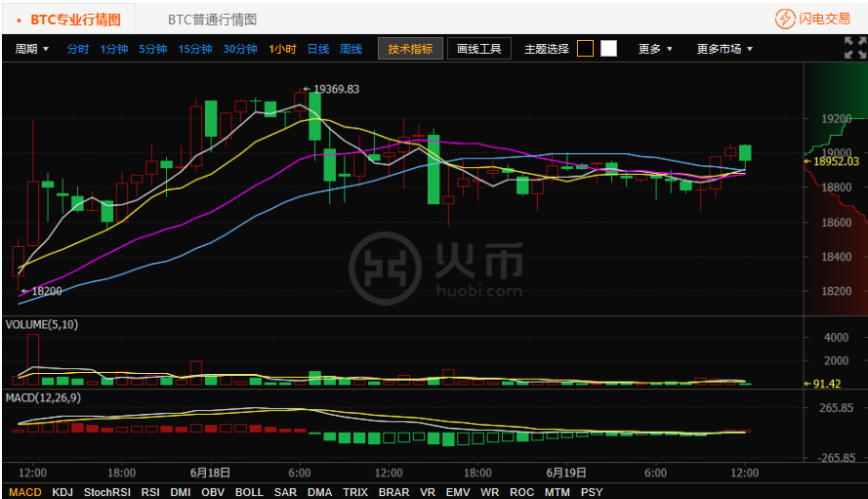Select the 日线 timeframe
The image size is (868, 499).
[x=318, y=49]
